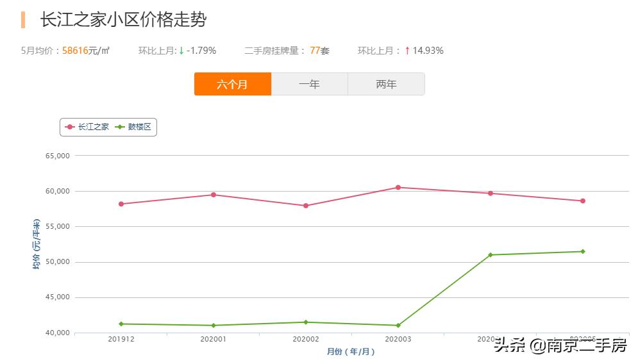Click the 77套 listing count
This screenshot has height=364, width=638.
tap(319, 51)
